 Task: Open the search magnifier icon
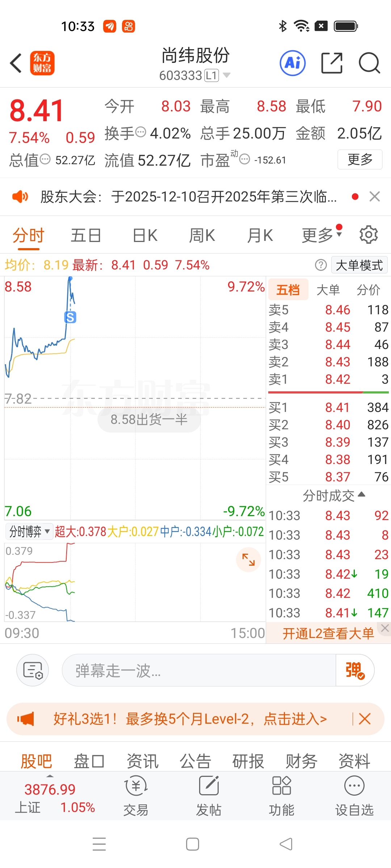(369, 63)
